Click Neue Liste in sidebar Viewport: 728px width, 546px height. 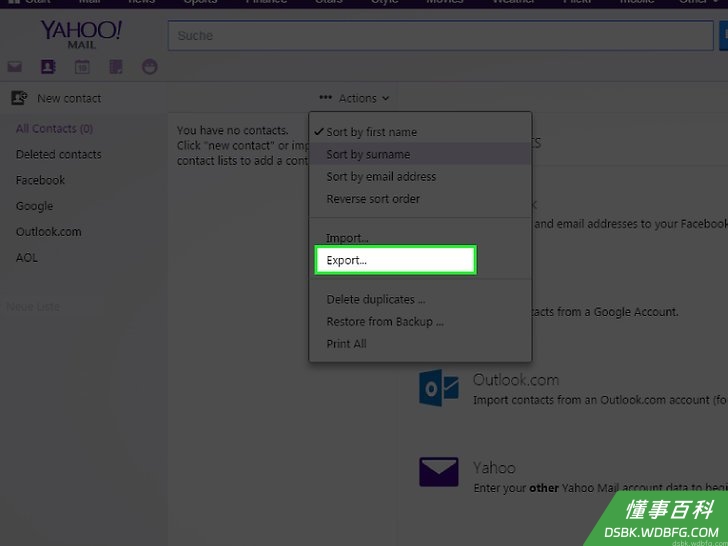click(32, 307)
